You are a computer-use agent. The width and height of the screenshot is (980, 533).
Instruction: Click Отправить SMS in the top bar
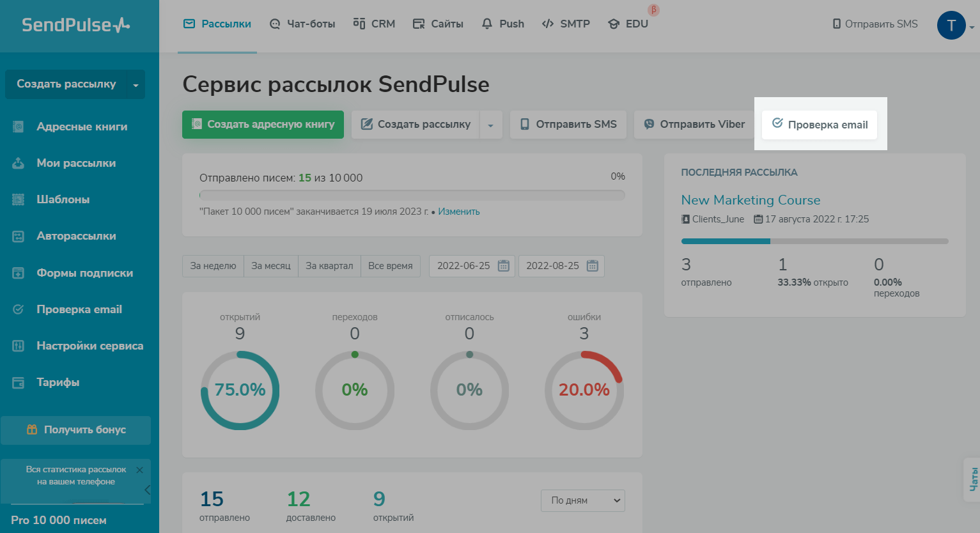click(875, 24)
